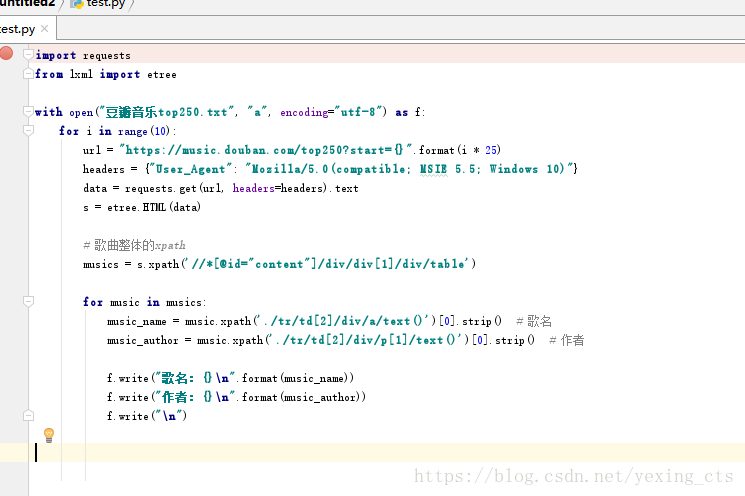Click s variable before etree.HTML assignment

coord(86,208)
